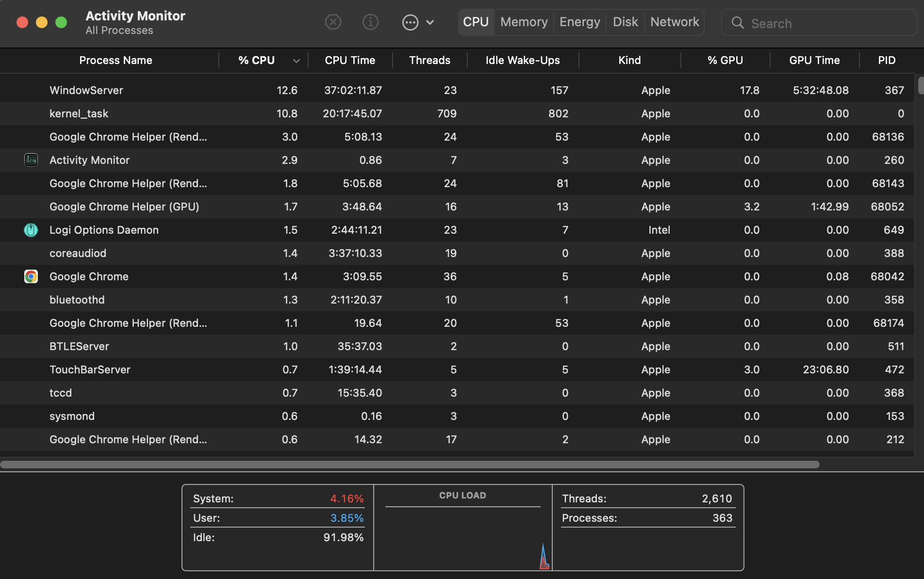Screen dimensions: 924x579
Task: Select Google Chrome Helper (GPU) row
Action: 457,207
